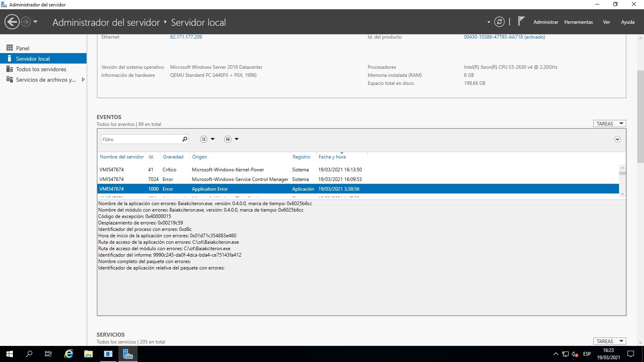Click the main page vertical scrollbar
The width and height of the screenshot is (644, 362).
640,117
